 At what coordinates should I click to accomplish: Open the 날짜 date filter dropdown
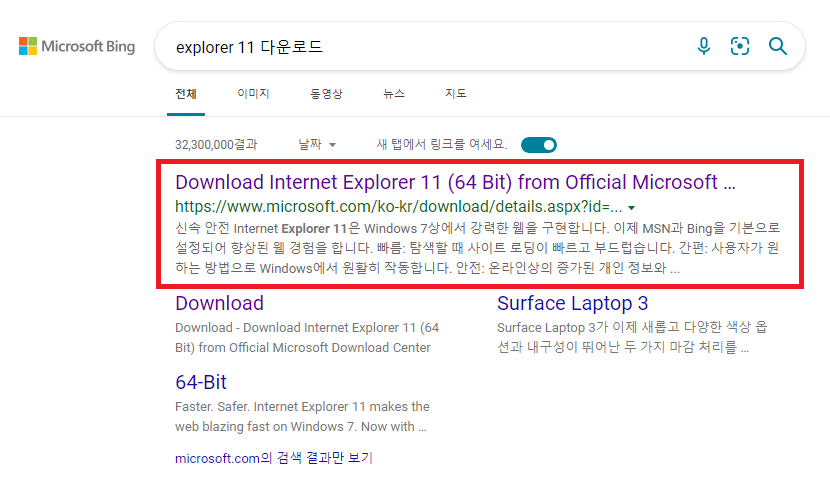pyautogui.click(x=317, y=145)
